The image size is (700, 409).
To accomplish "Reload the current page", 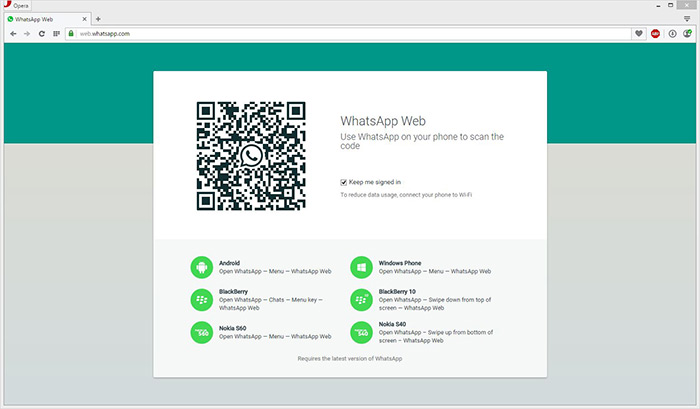I will coord(42,33).
